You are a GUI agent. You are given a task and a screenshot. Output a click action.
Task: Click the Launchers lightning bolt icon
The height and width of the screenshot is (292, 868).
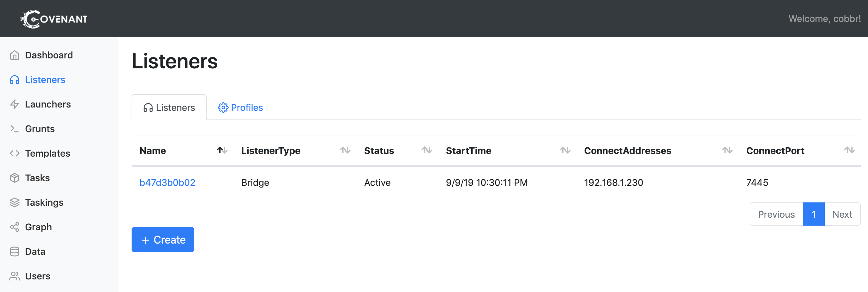(x=15, y=104)
